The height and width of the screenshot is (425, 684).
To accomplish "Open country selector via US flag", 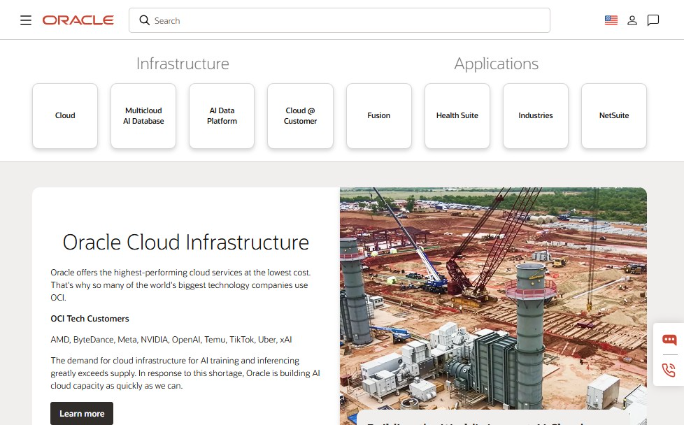I will [x=611, y=20].
